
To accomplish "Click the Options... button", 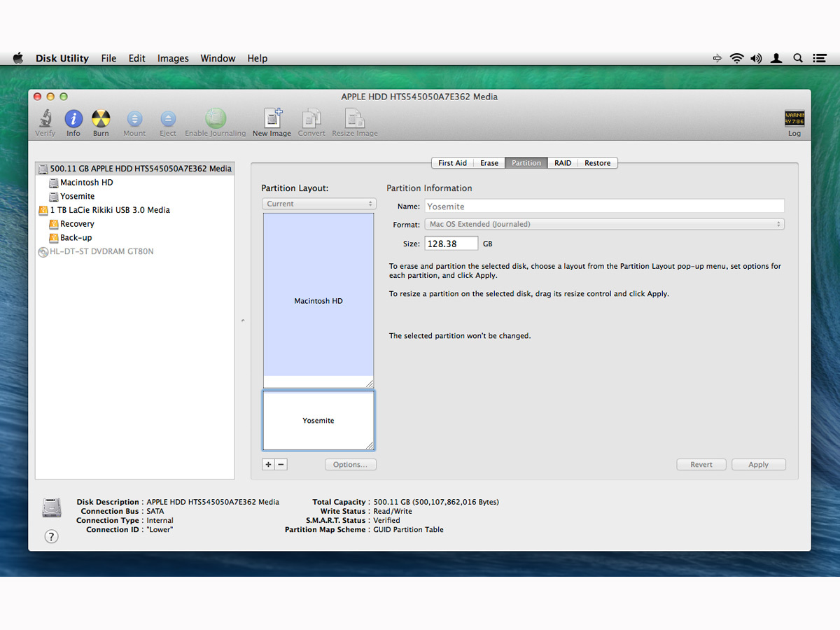I will (x=351, y=465).
